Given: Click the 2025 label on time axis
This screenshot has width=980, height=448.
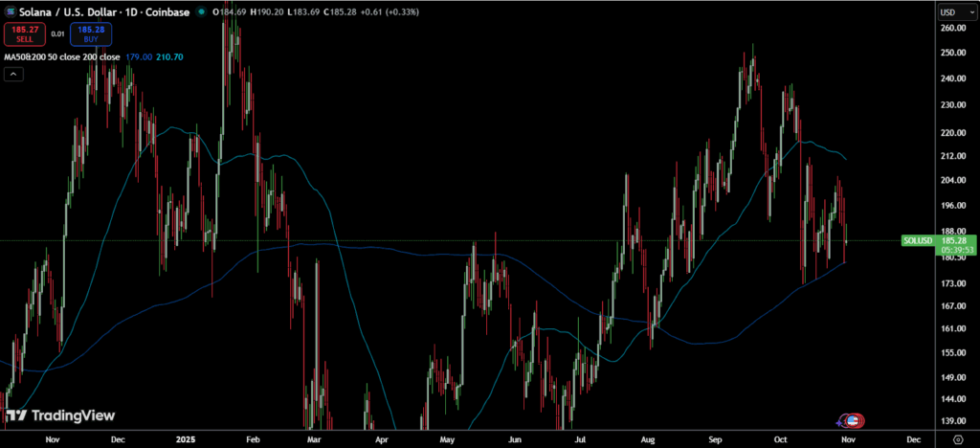Looking at the screenshot, I should pos(186,437).
